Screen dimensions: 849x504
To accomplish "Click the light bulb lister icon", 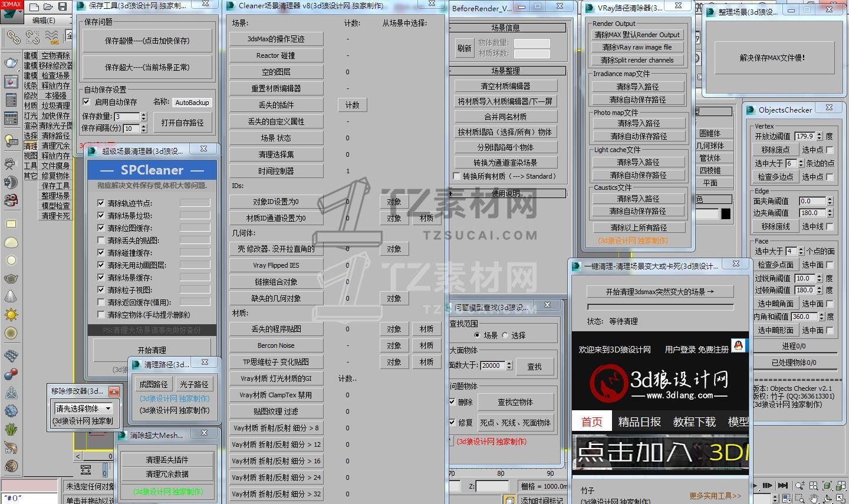I will (11, 140).
